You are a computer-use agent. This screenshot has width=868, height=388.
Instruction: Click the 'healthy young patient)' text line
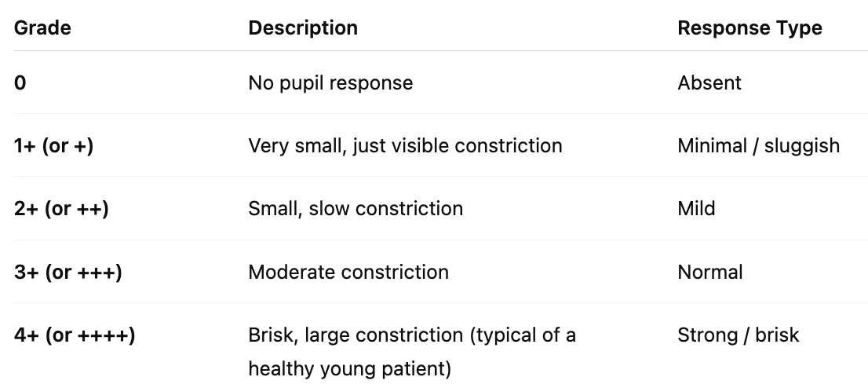[350, 367]
